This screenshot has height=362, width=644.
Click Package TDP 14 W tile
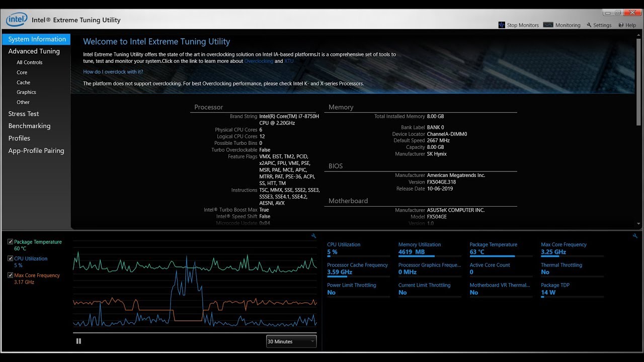coord(572,289)
